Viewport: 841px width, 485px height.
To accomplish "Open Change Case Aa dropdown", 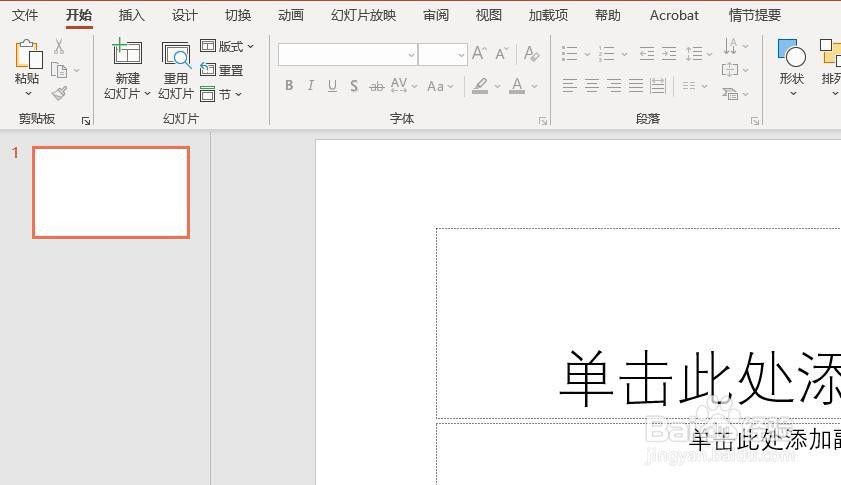I will pos(440,86).
